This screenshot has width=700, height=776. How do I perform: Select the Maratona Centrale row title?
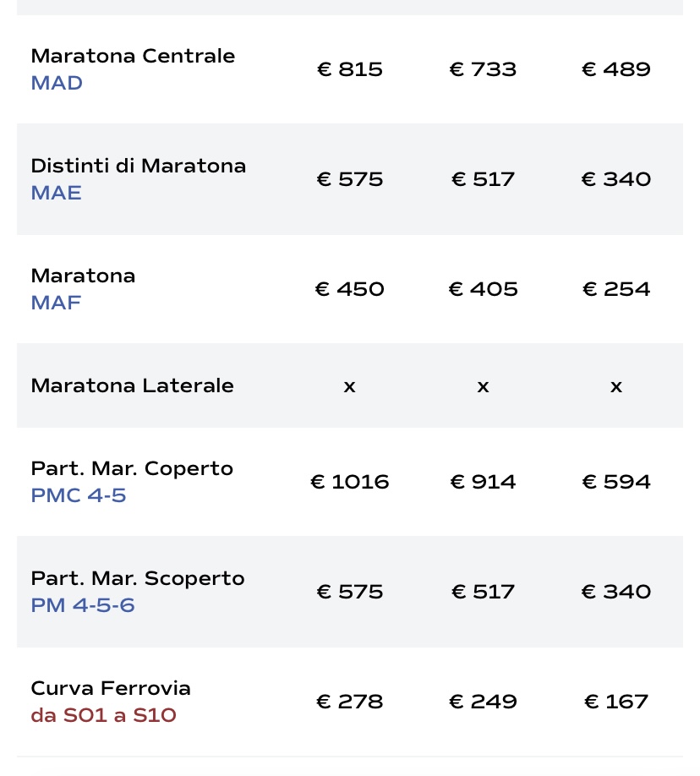[x=133, y=56]
